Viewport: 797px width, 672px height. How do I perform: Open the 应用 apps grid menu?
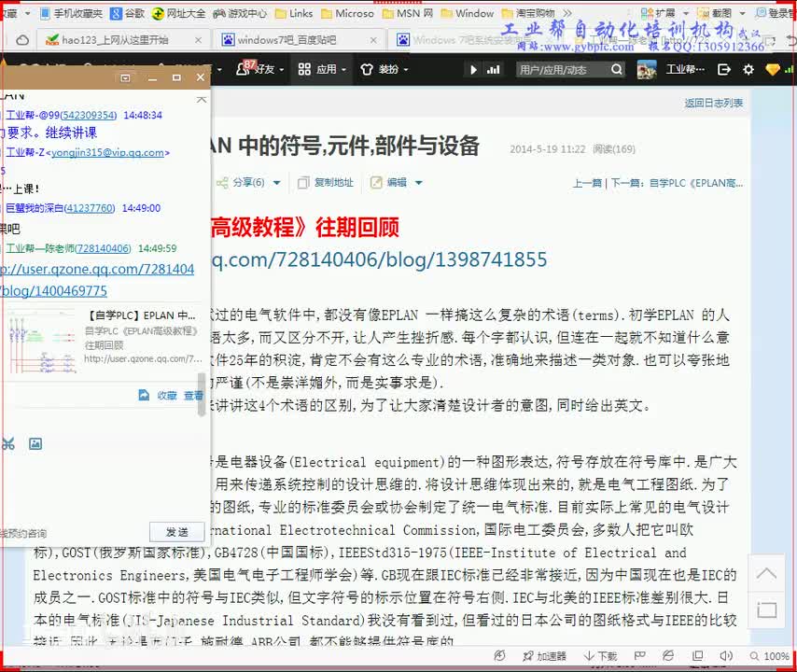(322, 69)
